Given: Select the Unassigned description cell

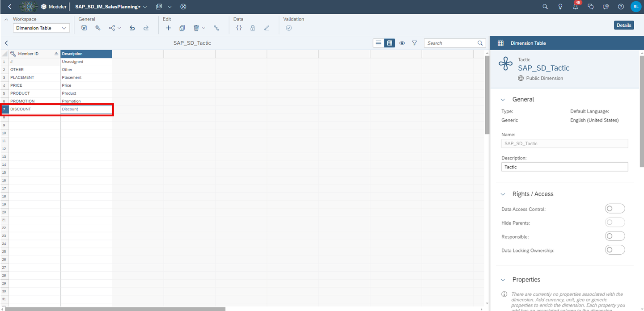Looking at the screenshot, I should (86, 62).
